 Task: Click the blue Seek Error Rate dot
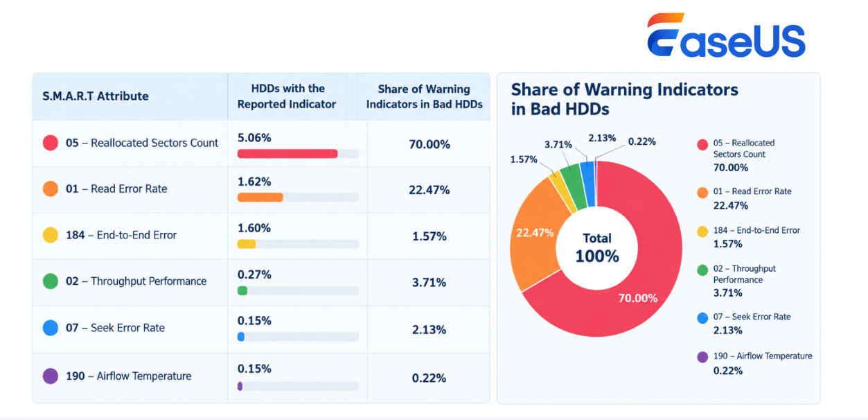(x=51, y=328)
